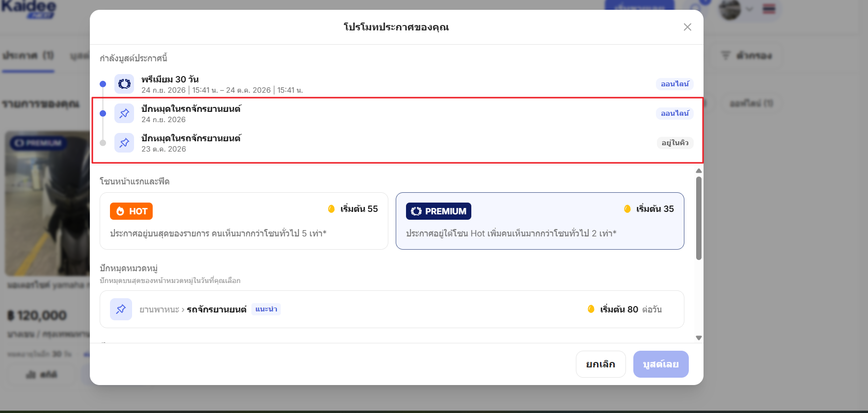Click the อยู่ในคิว queued status badge
This screenshot has width=868, height=413.
(675, 143)
